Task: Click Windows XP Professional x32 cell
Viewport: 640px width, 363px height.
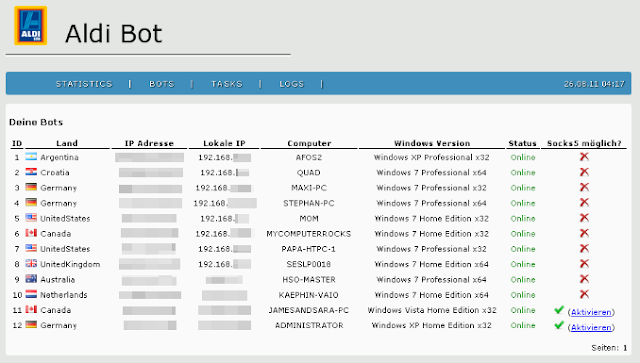Action: coord(431,157)
